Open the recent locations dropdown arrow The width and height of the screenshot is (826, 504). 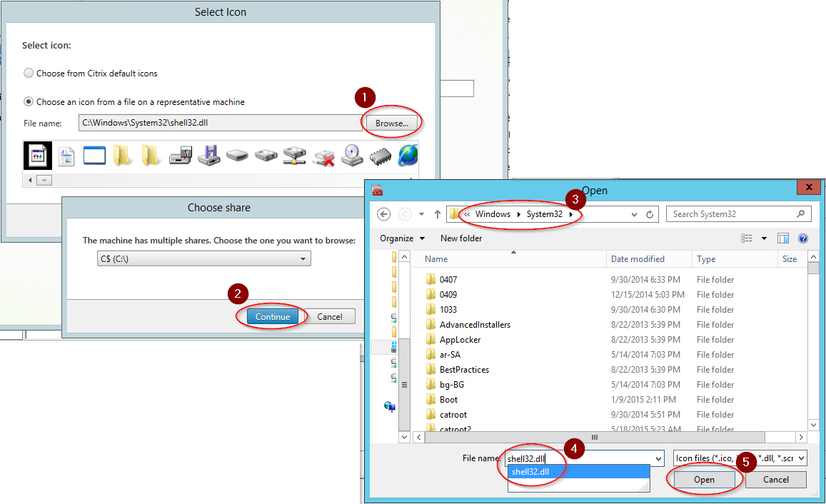(421, 214)
